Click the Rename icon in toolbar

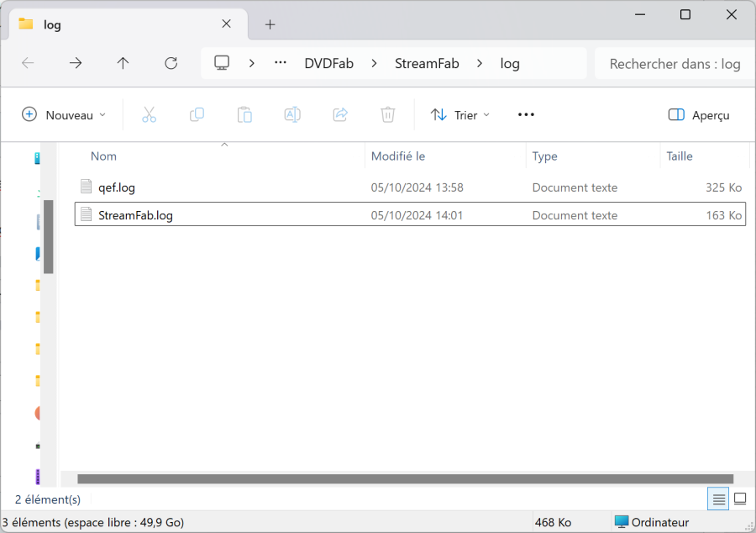tap(292, 115)
